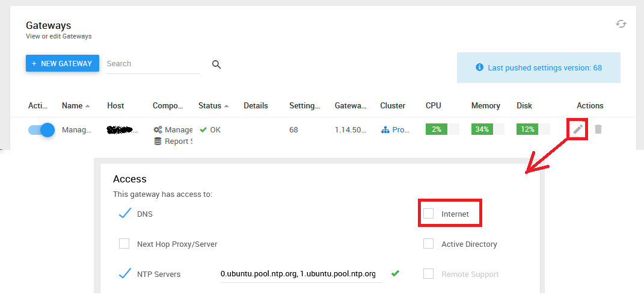
Task: Sort gateways by Status column
Action: point(209,106)
